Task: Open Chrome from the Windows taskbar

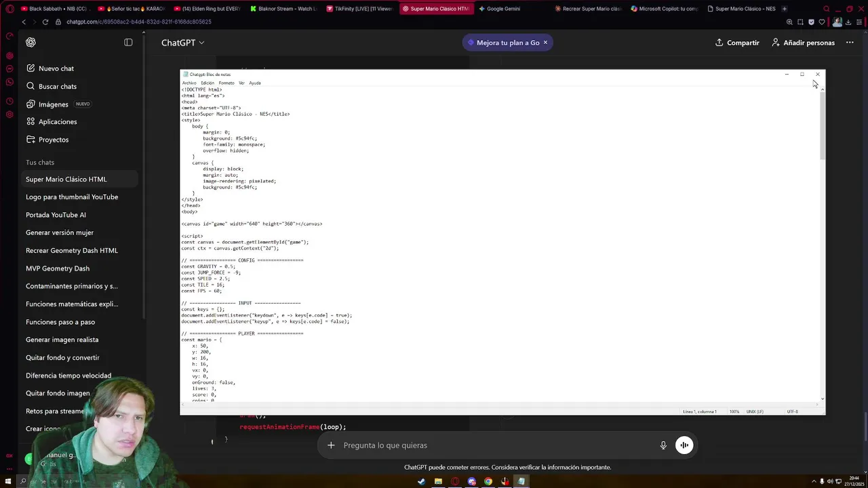Action: coord(488,481)
